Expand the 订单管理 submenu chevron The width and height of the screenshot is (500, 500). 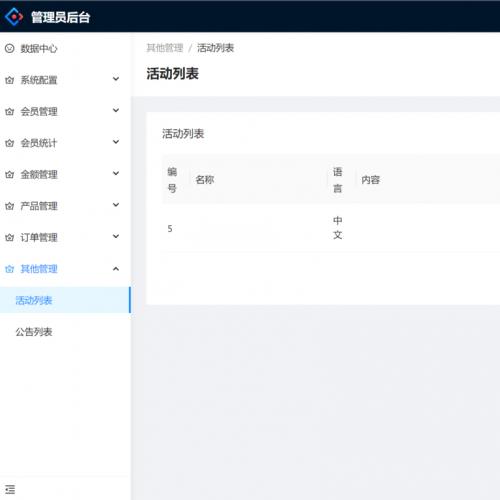(x=116, y=236)
